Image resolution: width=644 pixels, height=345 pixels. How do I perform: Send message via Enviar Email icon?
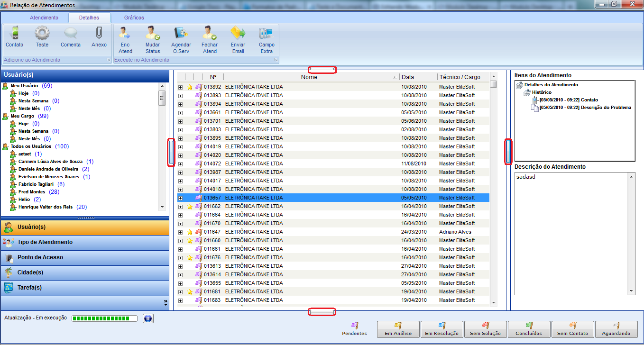point(238,34)
